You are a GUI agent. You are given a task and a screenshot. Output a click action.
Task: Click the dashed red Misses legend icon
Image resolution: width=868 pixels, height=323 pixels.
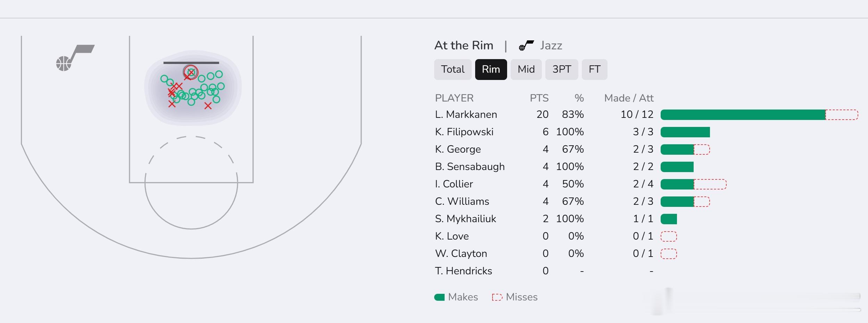(497, 297)
